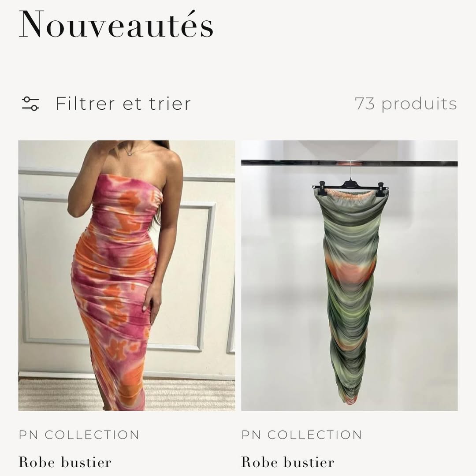The width and height of the screenshot is (476, 476).
Task: Select right PN COLLECTION brand label
Action: [x=302, y=435]
